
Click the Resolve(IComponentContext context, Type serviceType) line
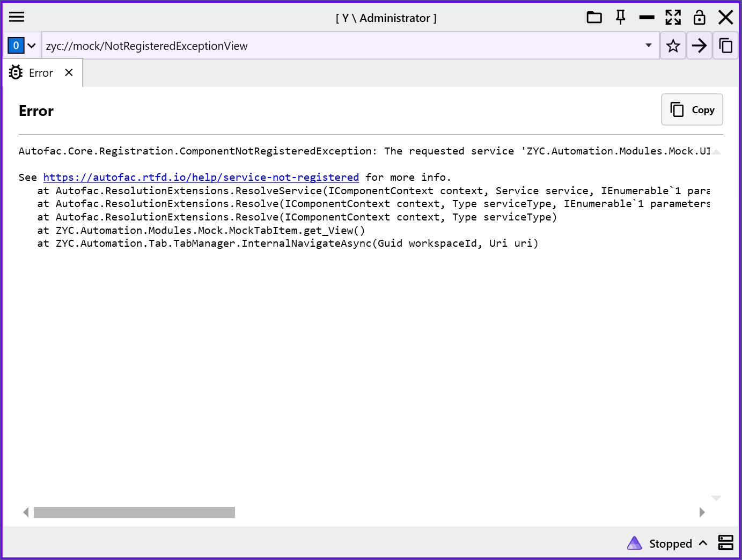297,217
